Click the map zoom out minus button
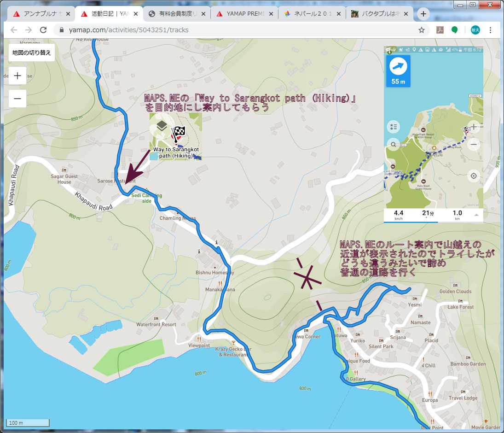The image size is (504, 433). [x=17, y=99]
